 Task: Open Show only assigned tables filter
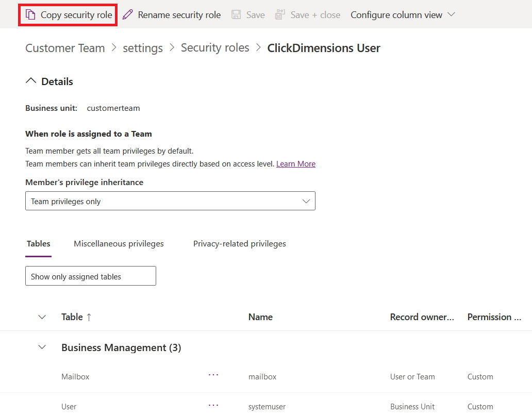[91, 276]
